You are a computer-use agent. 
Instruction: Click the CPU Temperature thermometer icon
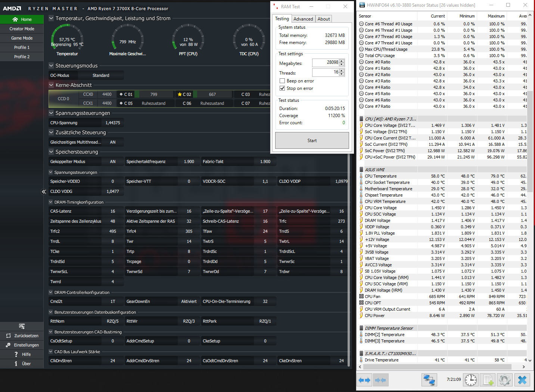(x=361, y=176)
